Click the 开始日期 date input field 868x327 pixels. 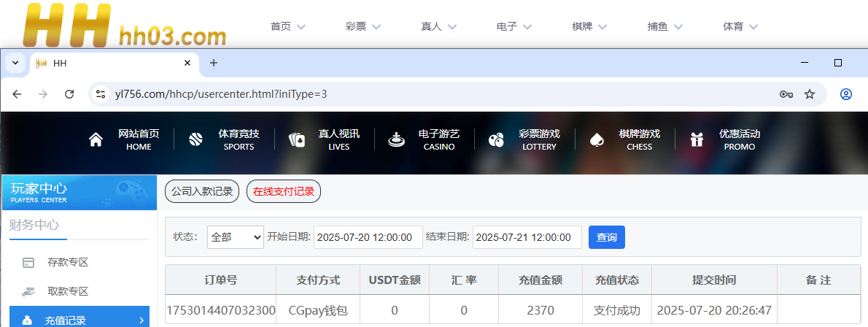(x=368, y=237)
